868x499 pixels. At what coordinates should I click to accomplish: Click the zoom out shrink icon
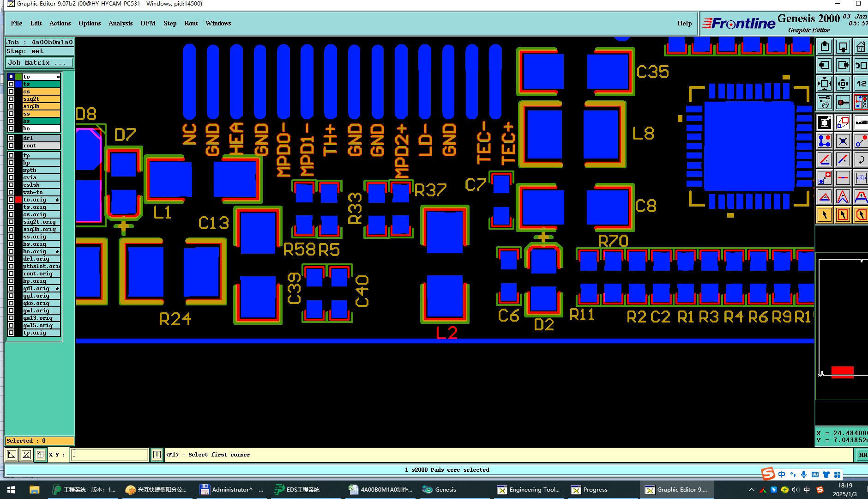843,84
